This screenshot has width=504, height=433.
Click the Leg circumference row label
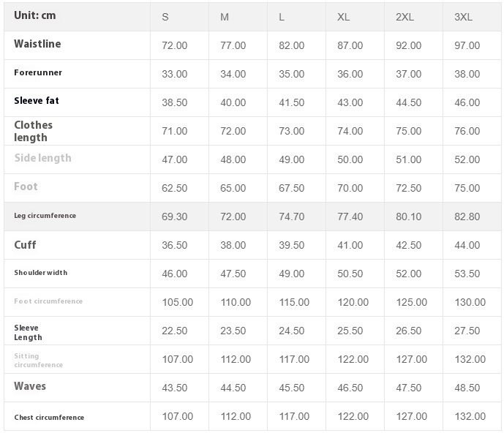(x=45, y=216)
